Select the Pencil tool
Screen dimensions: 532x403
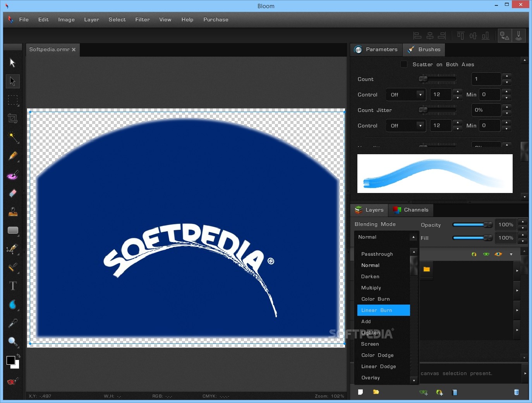coord(12,156)
